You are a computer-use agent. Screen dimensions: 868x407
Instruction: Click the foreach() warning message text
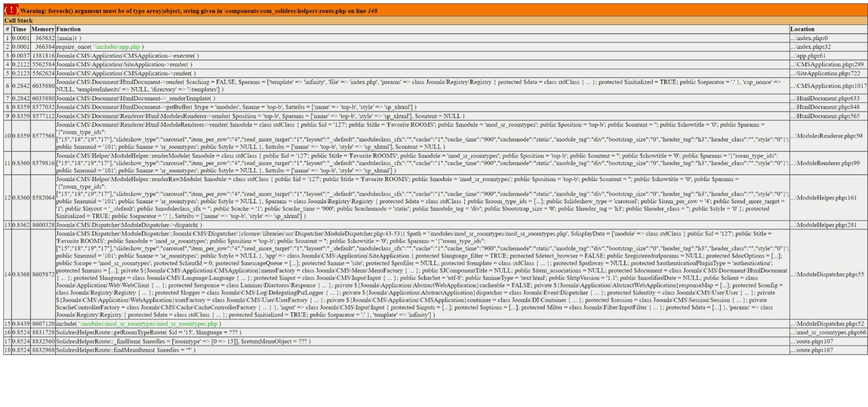(199, 11)
